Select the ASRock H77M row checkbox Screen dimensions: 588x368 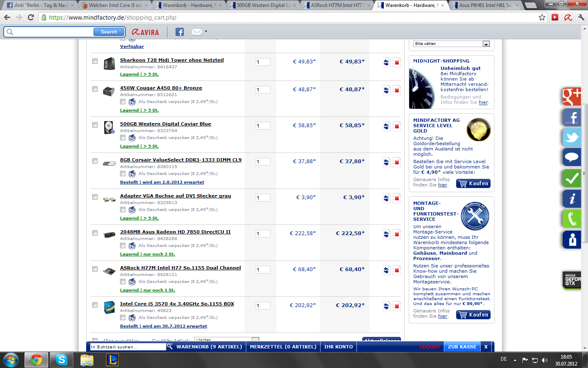click(x=95, y=269)
